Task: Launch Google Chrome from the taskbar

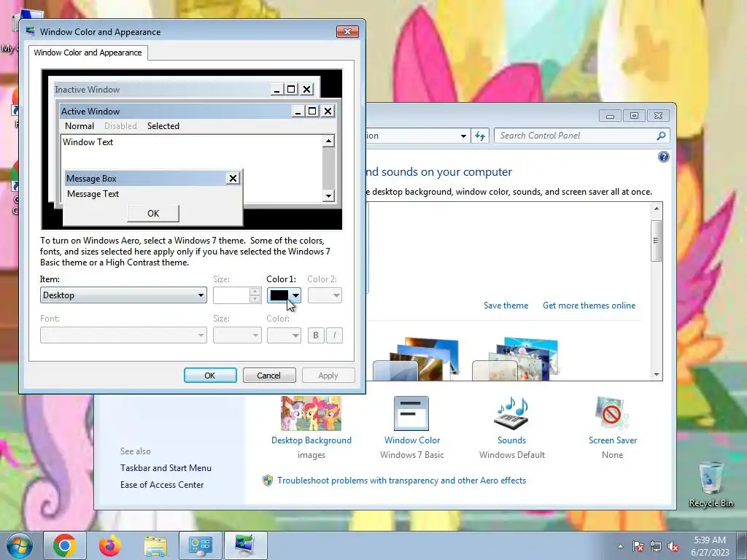Action: [x=65, y=545]
